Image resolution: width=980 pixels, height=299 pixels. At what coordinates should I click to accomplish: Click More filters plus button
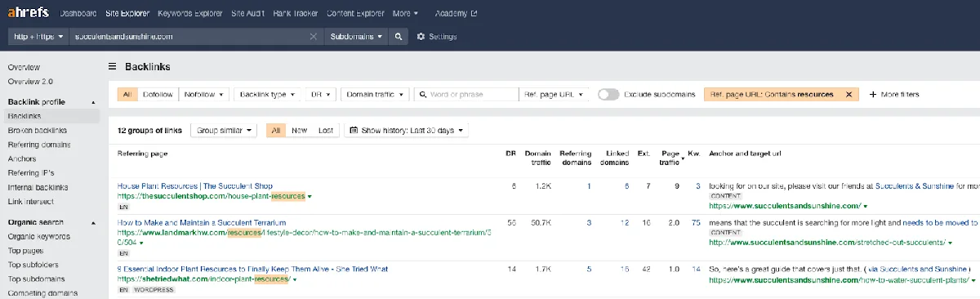[x=894, y=95]
